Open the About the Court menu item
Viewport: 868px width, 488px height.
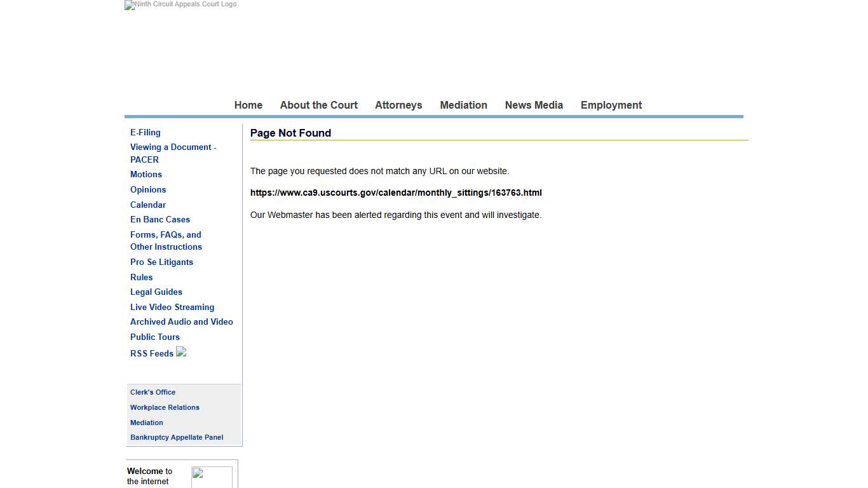pos(318,105)
